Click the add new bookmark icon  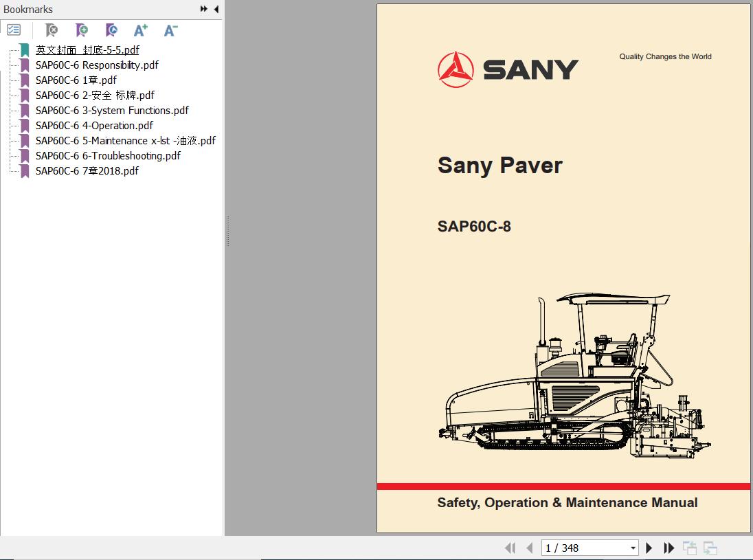point(82,30)
